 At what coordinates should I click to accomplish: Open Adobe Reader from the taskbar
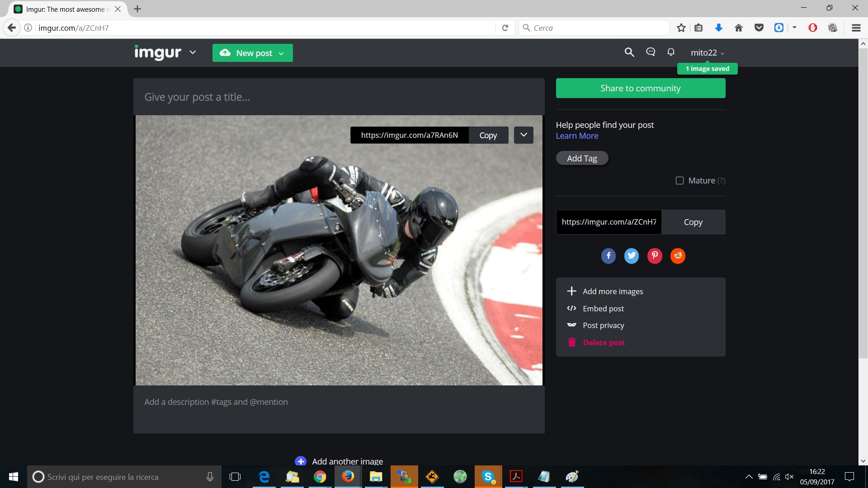(516, 477)
